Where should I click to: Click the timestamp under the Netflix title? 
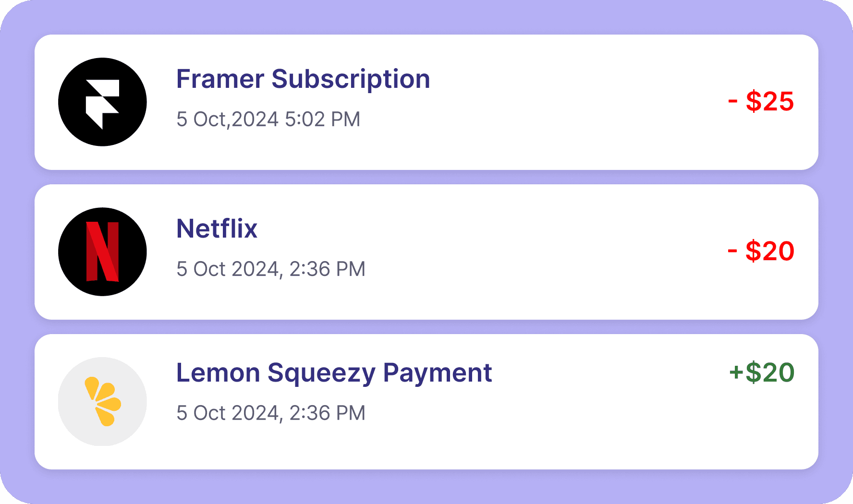coord(270,269)
